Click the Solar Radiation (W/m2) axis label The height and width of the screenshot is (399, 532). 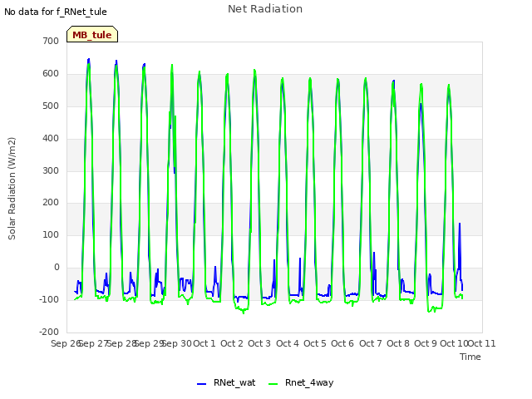[x=12, y=189]
